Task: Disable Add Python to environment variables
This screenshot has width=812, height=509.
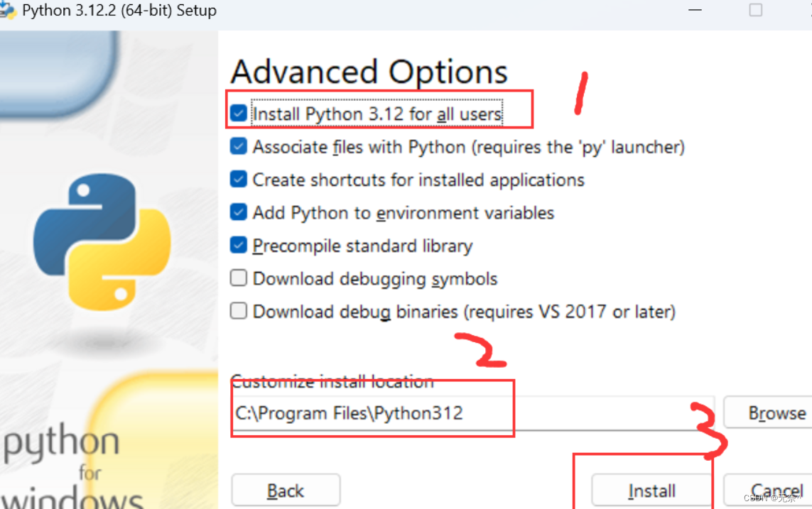Action: click(238, 212)
